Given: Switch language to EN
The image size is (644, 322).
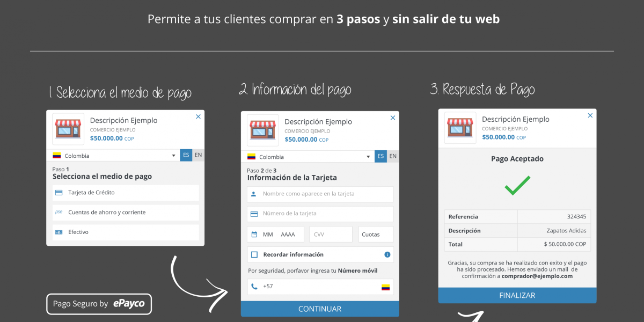Looking at the screenshot, I should (199, 155).
